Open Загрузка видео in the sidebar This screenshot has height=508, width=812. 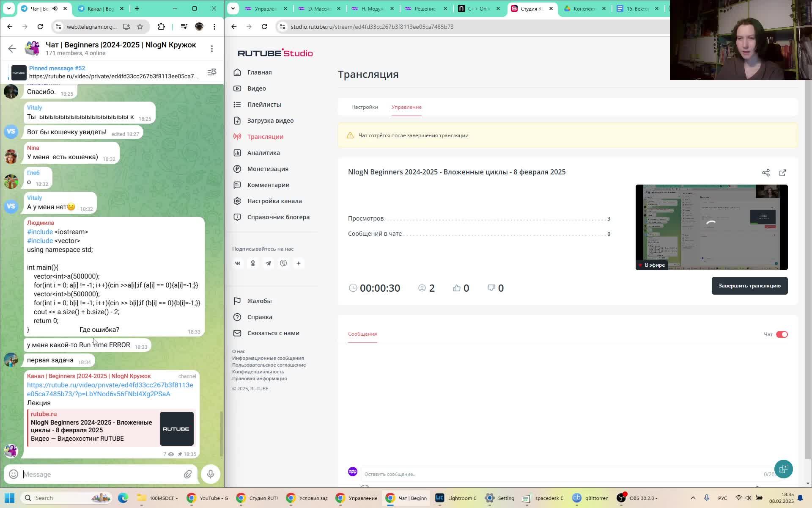(x=270, y=120)
